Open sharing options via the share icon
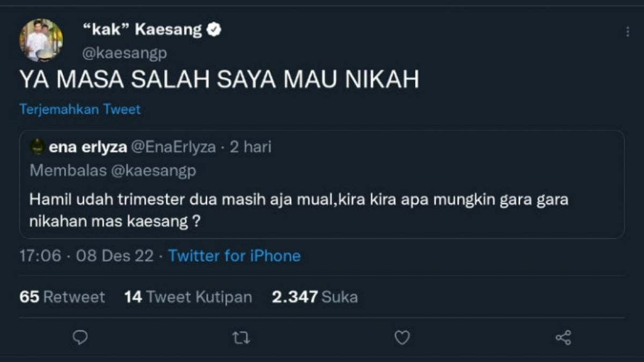Viewport: 644px width, 362px height. pos(563,337)
